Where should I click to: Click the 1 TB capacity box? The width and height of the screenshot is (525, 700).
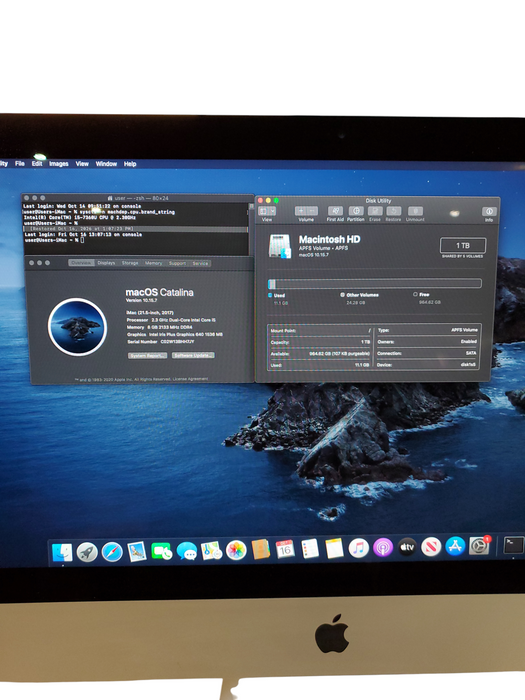[x=463, y=246]
